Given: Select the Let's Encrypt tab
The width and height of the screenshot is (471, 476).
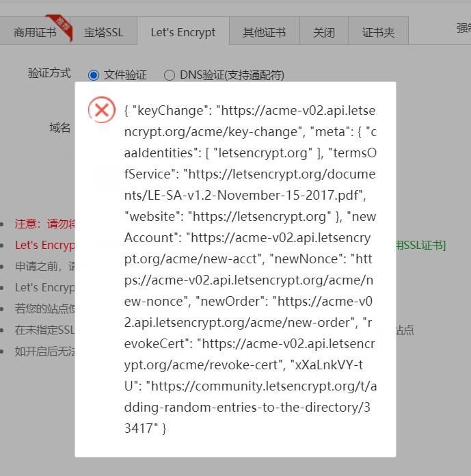Looking at the screenshot, I should tap(183, 31).
